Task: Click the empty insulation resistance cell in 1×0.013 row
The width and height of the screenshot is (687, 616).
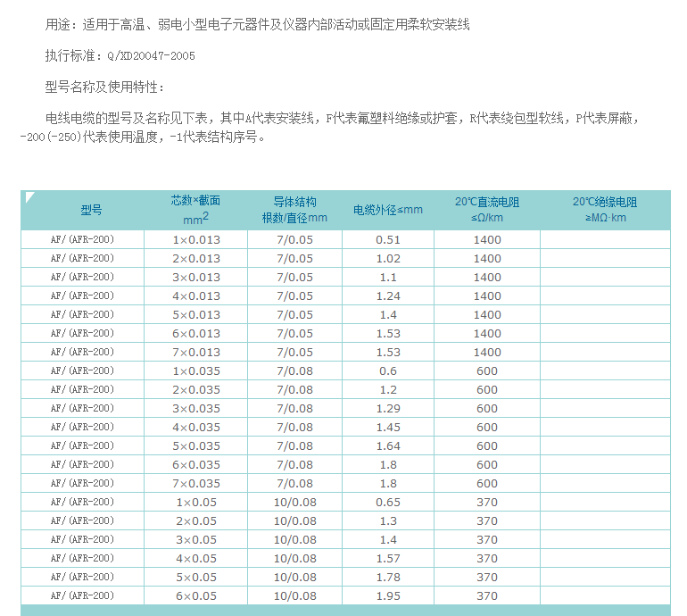Action: pyautogui.click(x=605, y=240)
